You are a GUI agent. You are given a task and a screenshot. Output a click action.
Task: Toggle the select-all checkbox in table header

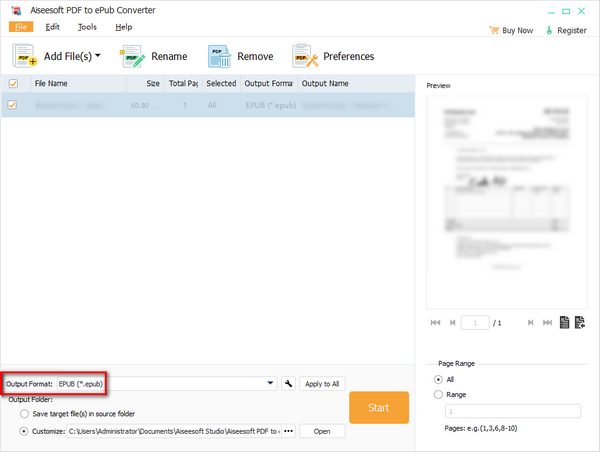click(x=13, y=84)
